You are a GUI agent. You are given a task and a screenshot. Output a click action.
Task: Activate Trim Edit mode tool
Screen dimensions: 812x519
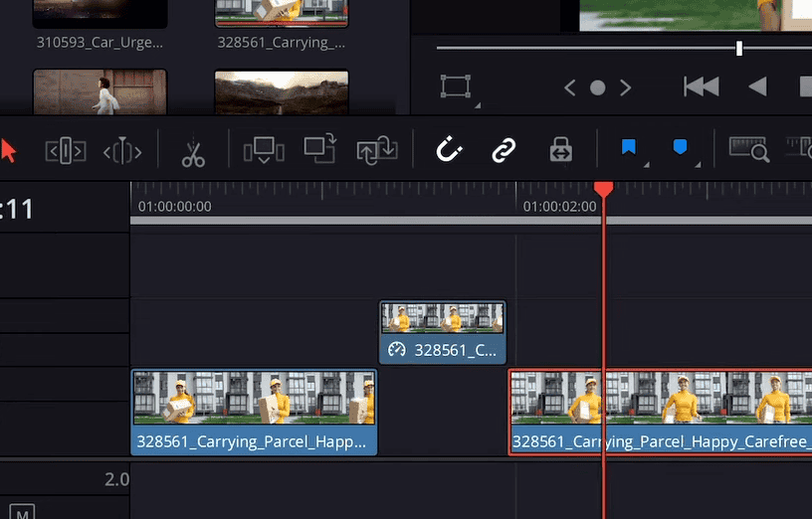[x=66, y=151]
